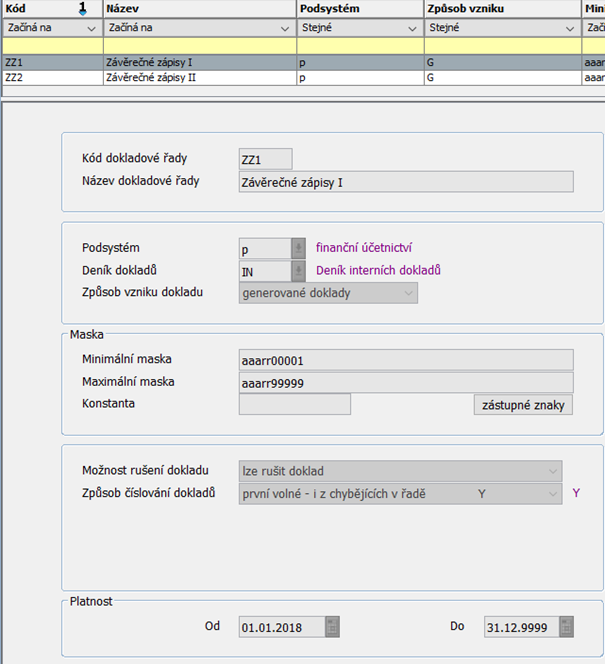Click the lookup button beside Deník dokladů field
Image resolution: width=605 pixels, height=664 pixels.
tap(297, 270)
